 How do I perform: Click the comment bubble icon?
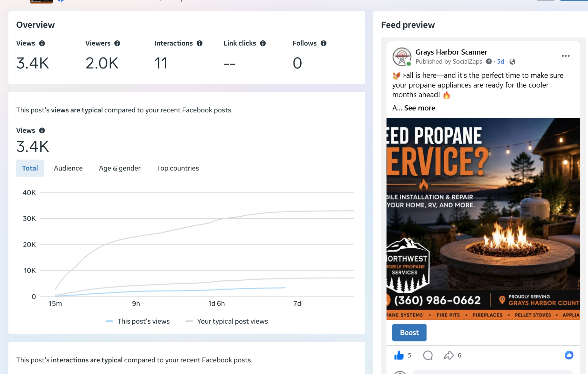click(428, 355)
